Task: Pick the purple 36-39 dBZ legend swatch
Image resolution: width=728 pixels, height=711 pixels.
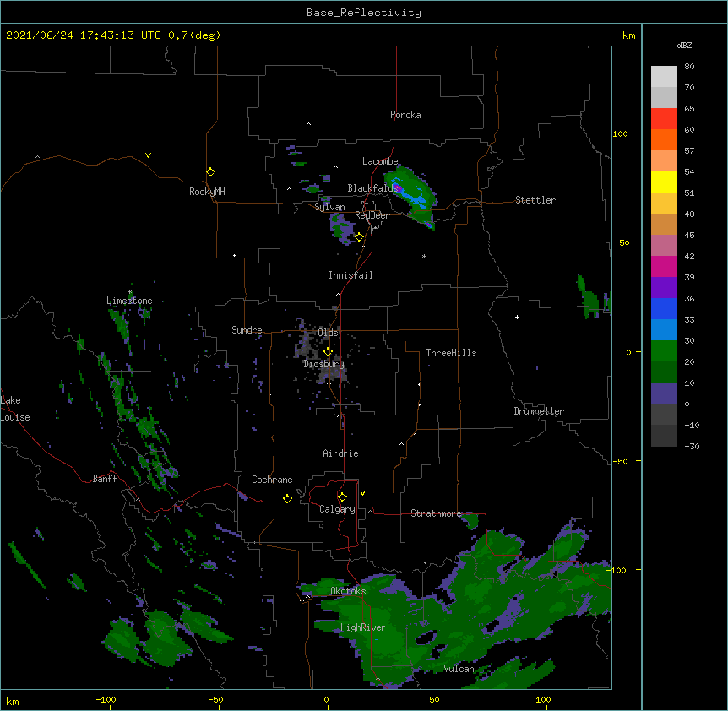Action: click(664, 287)
